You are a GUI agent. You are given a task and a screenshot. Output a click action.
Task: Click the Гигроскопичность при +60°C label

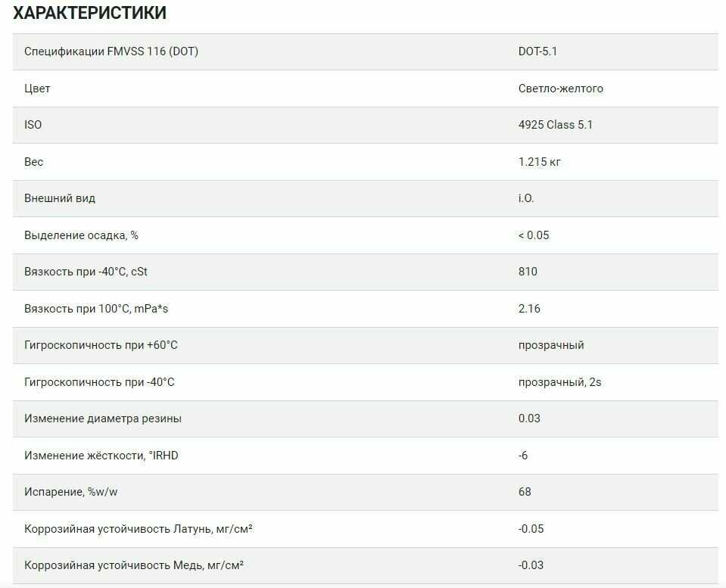(101, 345)
